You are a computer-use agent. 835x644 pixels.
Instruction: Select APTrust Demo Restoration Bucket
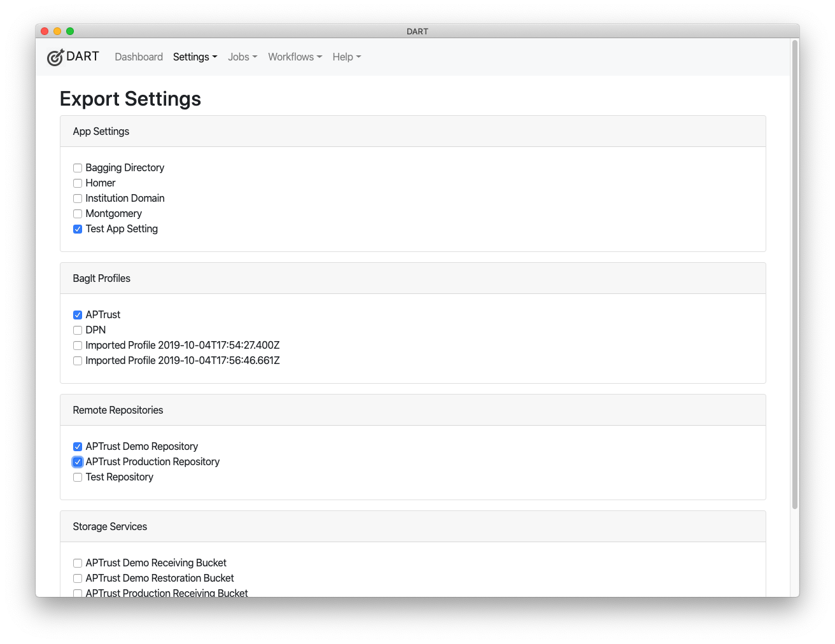click(77, 578)
